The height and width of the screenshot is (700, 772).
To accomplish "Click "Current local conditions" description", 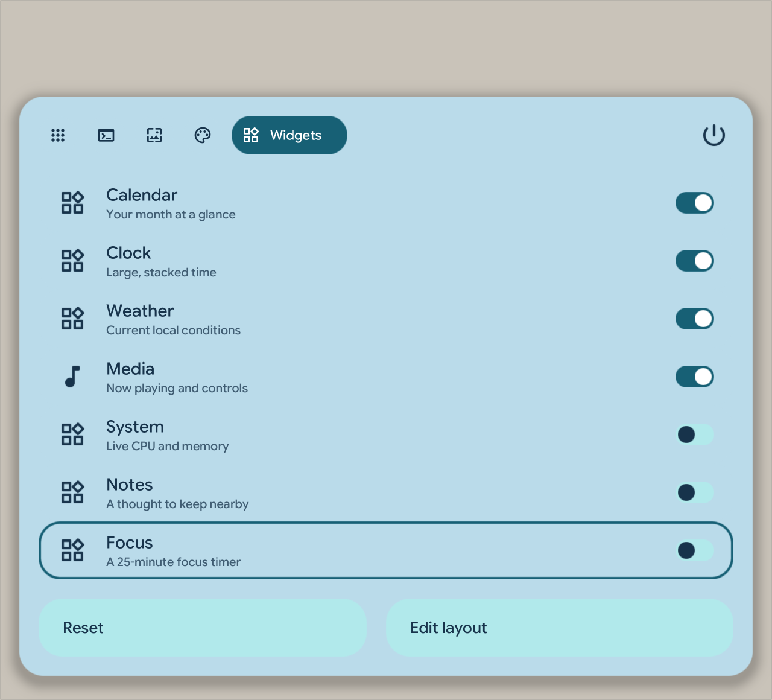I will point(173,330).
